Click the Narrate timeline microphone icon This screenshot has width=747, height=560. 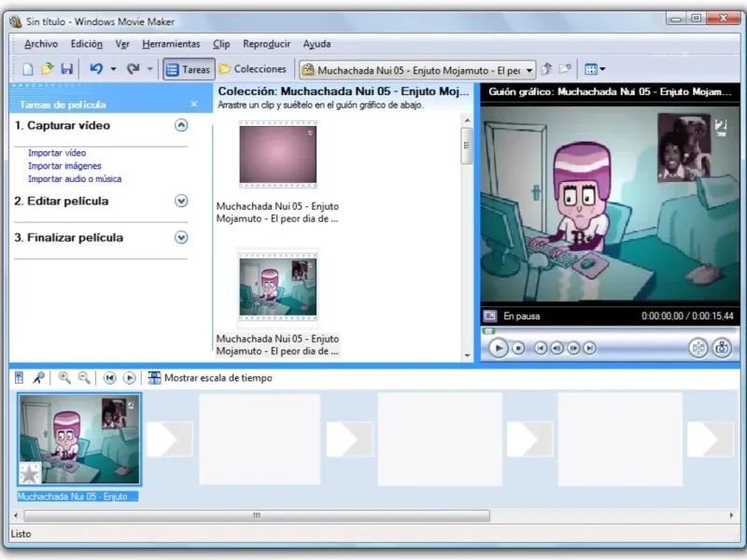[38, 378]
